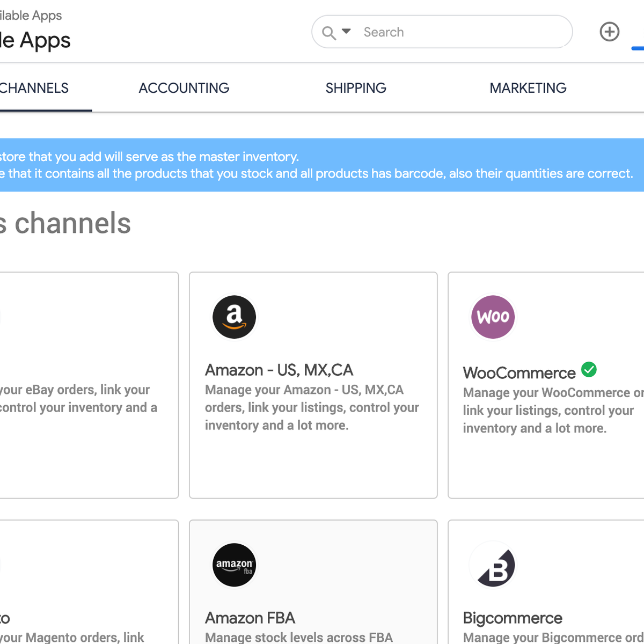Open the Bigcommerce app title
Image resolution: width=644 pixels, height=644 pixels.
coord(513,618)
